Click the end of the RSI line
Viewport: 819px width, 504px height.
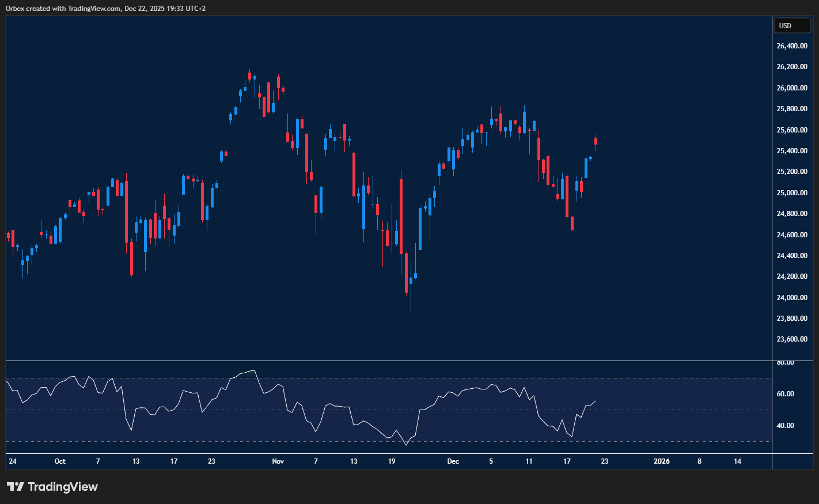[x=596, y=401]
